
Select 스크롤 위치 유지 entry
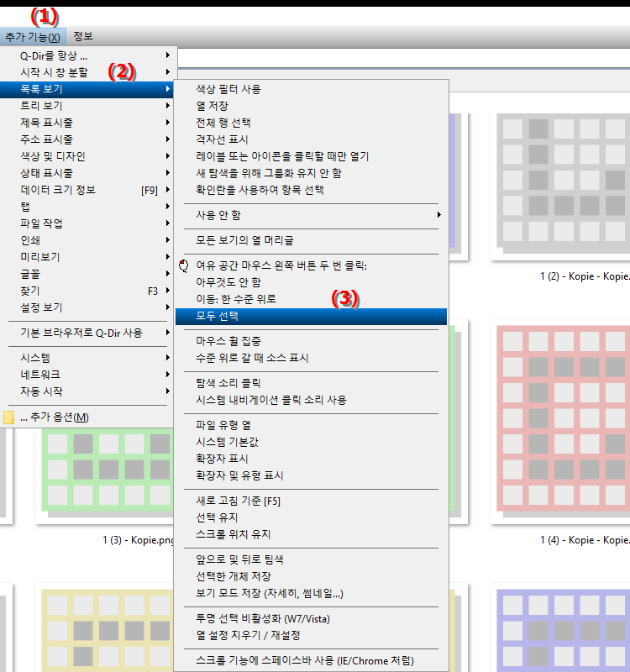pos(311,534)
